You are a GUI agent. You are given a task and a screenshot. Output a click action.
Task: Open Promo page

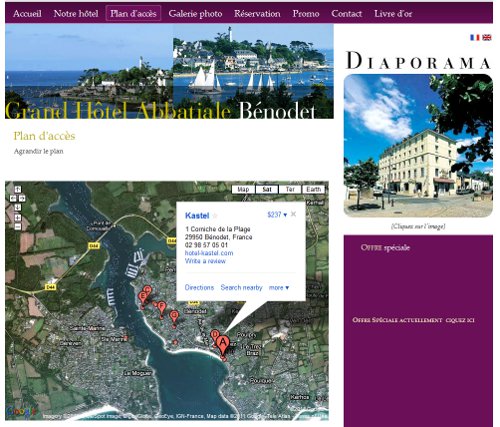tap(306, 14)
